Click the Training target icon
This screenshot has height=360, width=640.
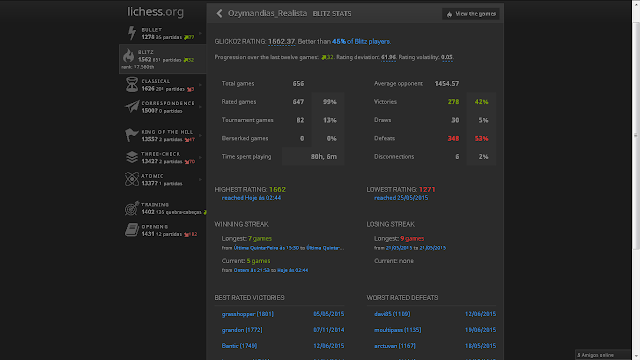coord(131,208)
